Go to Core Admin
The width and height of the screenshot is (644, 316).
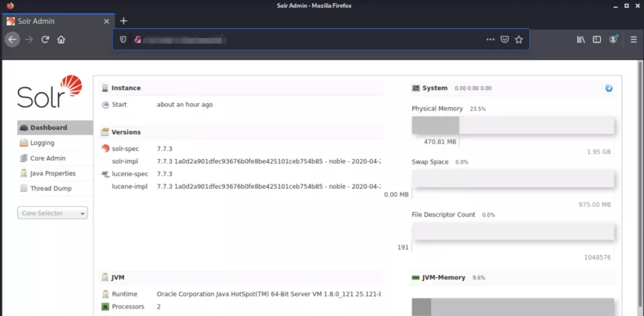tap(47, 158)
